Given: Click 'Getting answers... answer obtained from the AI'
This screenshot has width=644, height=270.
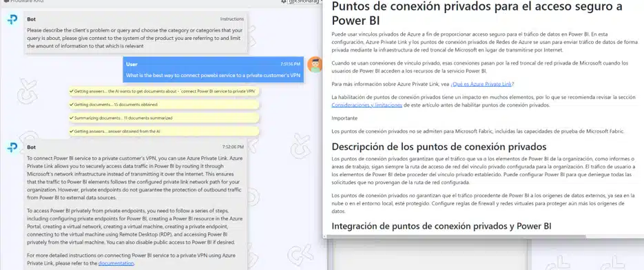Looking at the screenshot, I should pos(164,132).
